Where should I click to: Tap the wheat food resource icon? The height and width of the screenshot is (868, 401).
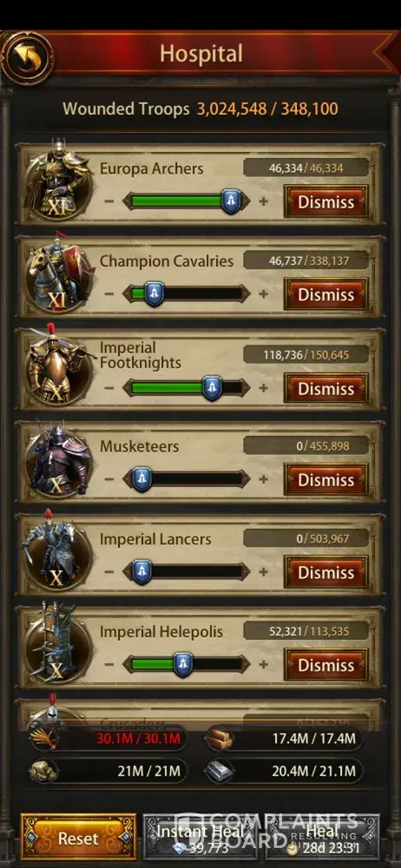[x=43, y=739]
